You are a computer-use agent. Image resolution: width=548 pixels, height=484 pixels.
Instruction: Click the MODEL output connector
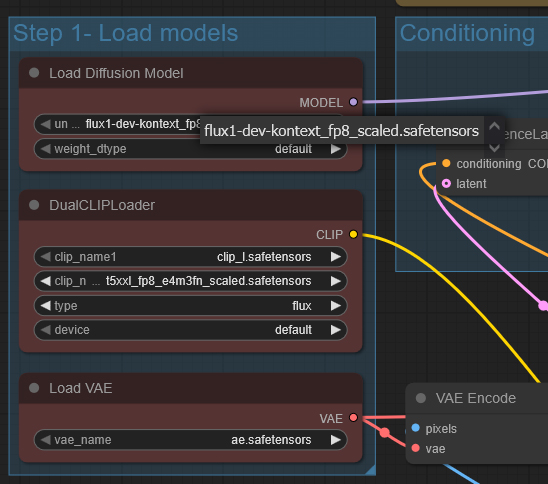click(x=353, y=102)
